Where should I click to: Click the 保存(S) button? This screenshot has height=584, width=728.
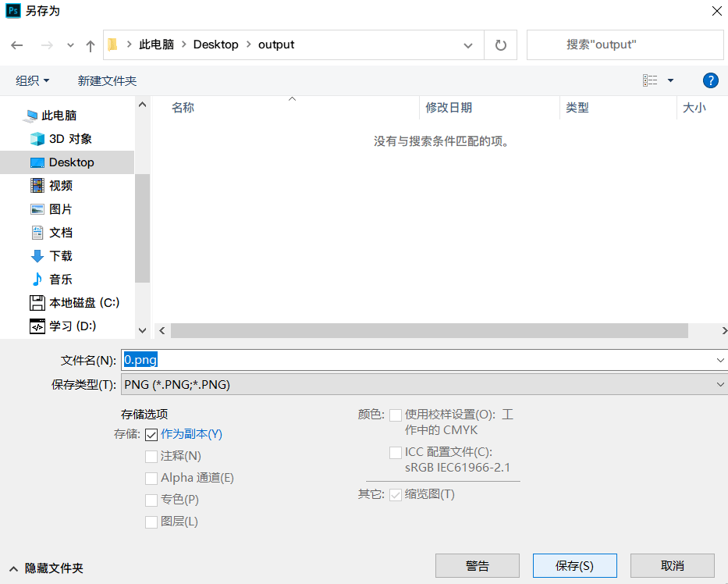574,566
